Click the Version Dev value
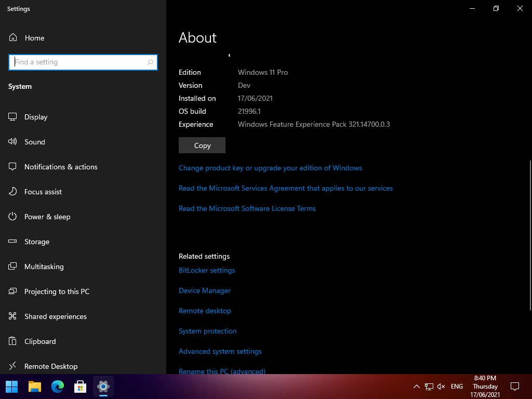The width and height of the screenshot is (532, 399). click(x=244, y=86)
